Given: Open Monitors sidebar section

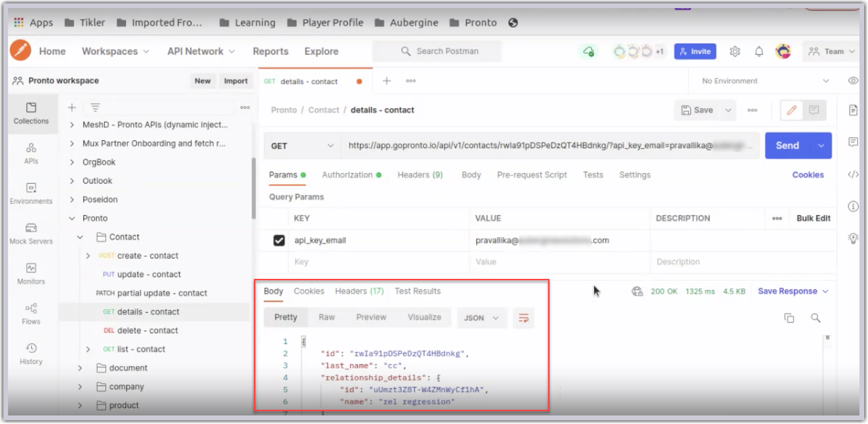Looking at the screenshot, I should click(31, 274).
